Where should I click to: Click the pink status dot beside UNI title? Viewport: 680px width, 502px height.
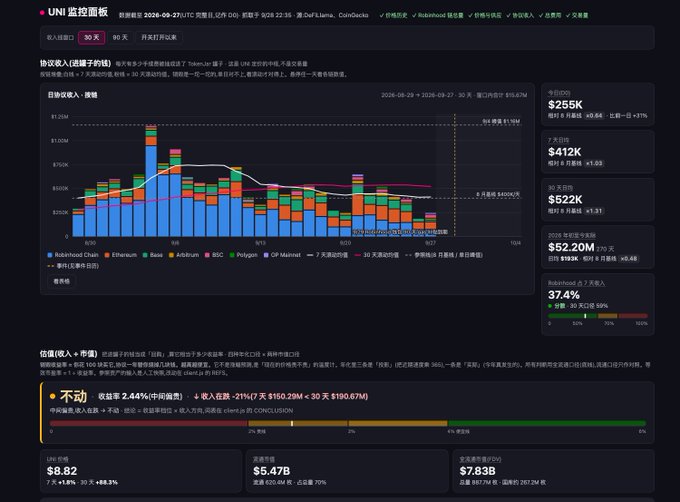(x=42, y=13)
